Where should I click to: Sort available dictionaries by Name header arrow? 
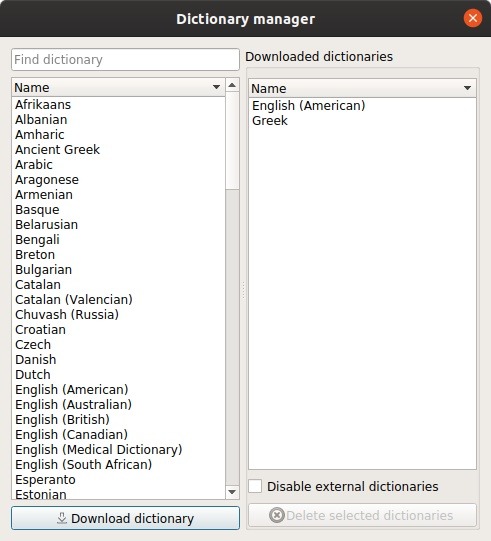point(216,87)
